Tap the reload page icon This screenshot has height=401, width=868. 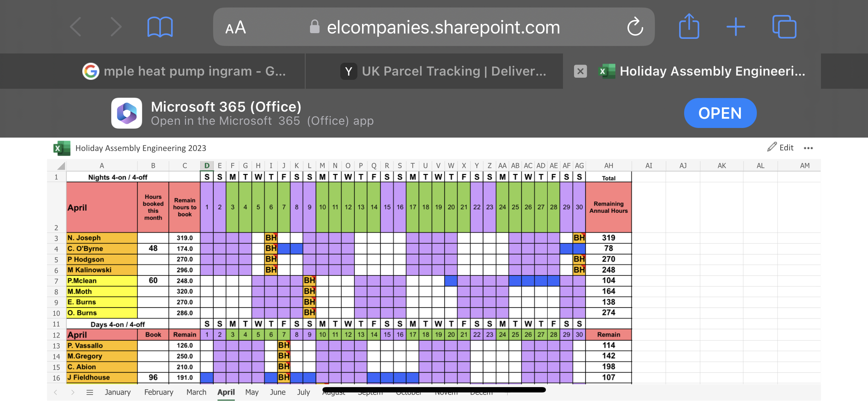point(635,27)
